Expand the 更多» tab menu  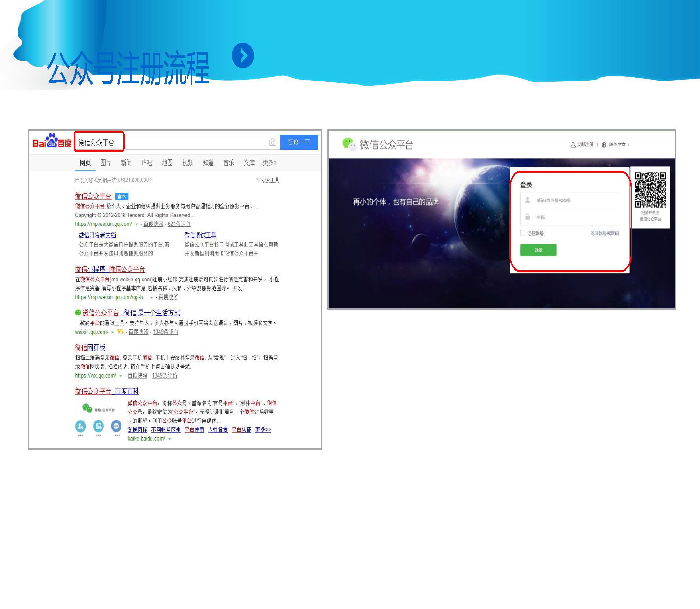click(270, 162)
